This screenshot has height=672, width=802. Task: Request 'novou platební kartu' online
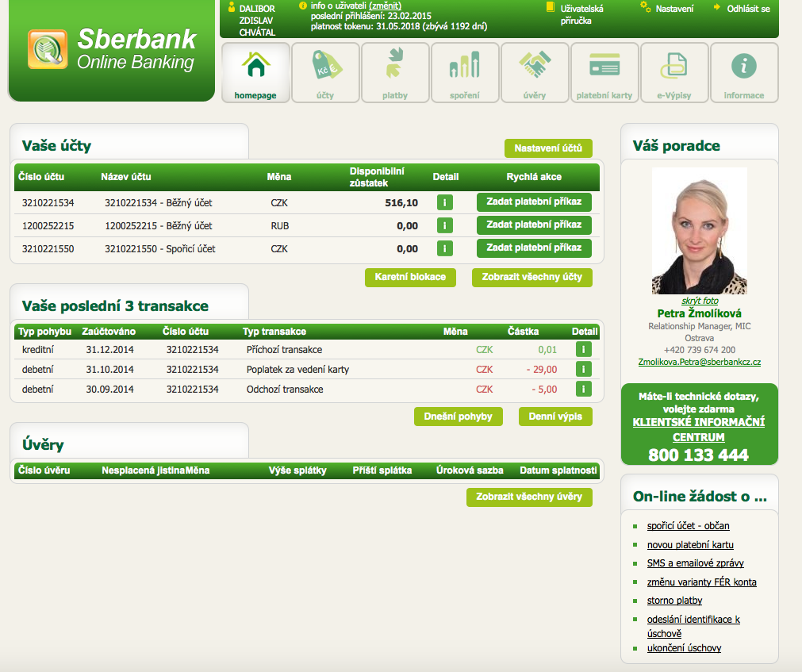coord(690,544)
